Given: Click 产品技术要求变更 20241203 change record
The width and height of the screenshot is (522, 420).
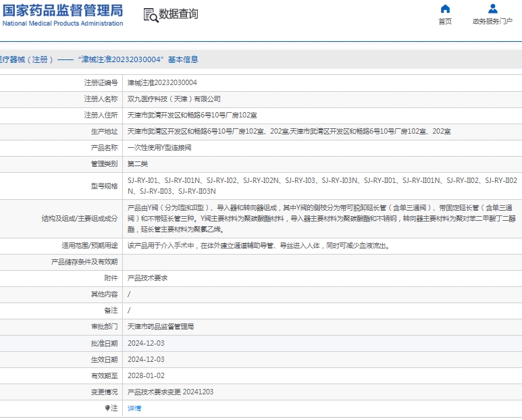Looking at the screenshot, I should [x=171, y=392].
